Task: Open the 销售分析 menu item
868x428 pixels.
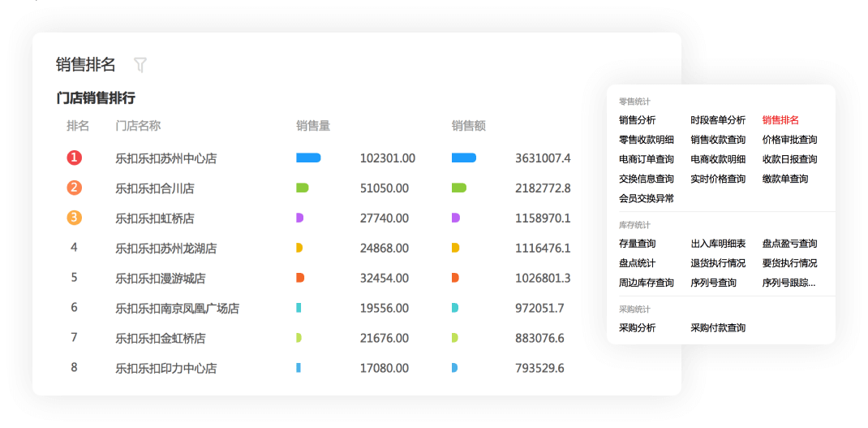Action: (637, 119)
